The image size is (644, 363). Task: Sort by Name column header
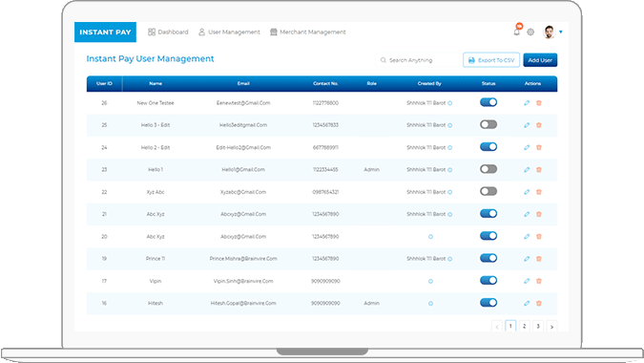tap(156, 83)
